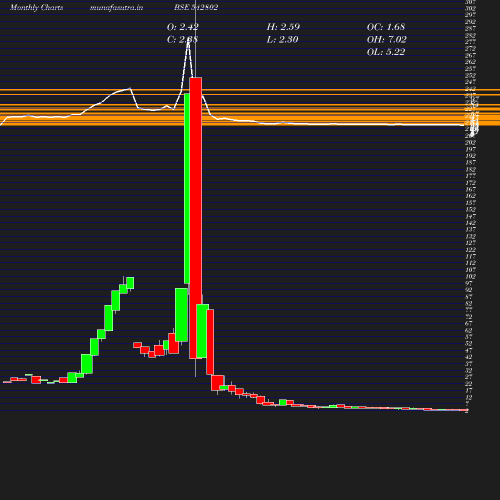Click the 92 price axis label
Viewport: 500px width, 500px height.
pos(469,290)
